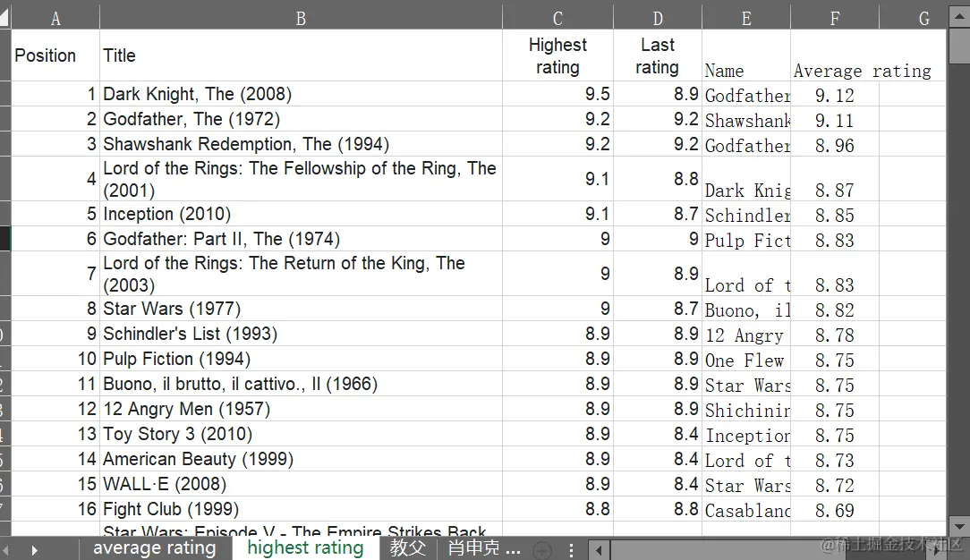Select cell 12 Angry Men (1957)
Viewport: 970px width, 560px height.
pyautogui.click(x=301, y=409)
